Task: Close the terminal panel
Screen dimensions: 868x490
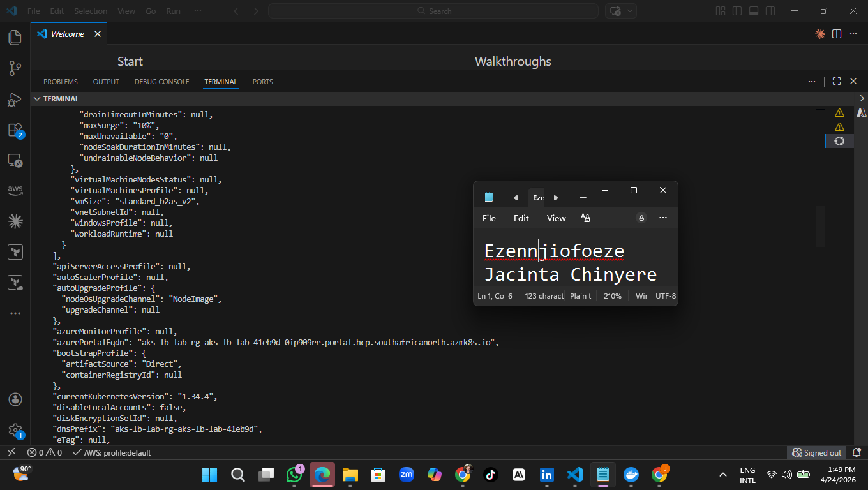Action: (853, 82)
